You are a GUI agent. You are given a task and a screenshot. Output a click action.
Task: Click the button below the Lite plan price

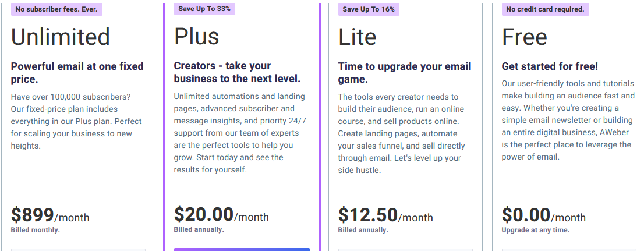(405, 250)
